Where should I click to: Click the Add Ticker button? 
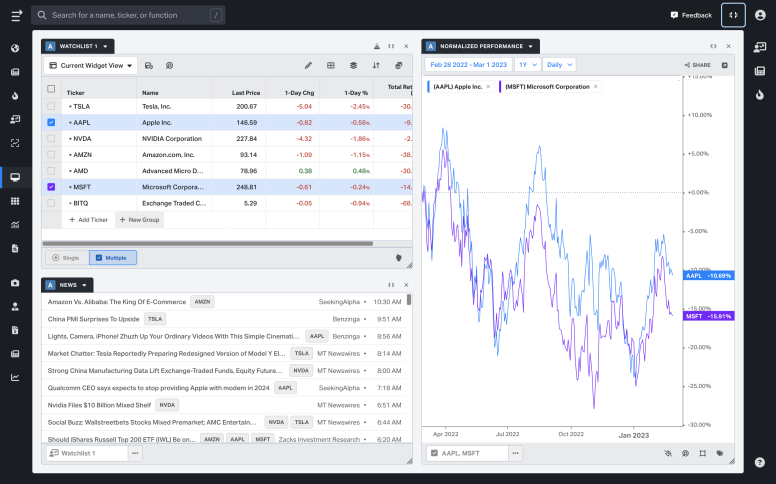tap(89, 219)
